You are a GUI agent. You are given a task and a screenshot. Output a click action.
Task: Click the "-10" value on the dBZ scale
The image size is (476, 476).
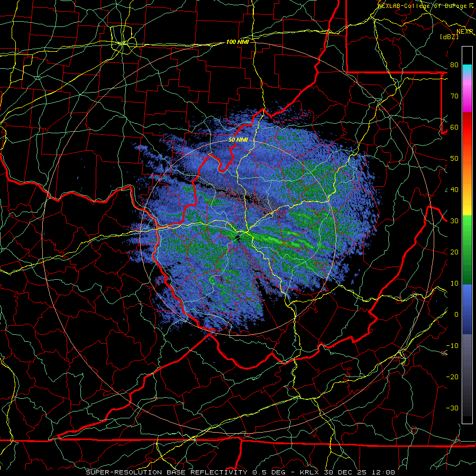452,346
